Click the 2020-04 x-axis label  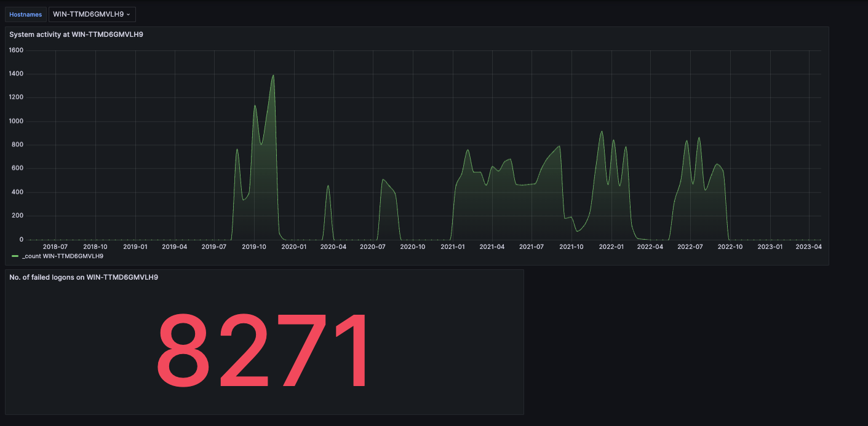pos(333,247)
